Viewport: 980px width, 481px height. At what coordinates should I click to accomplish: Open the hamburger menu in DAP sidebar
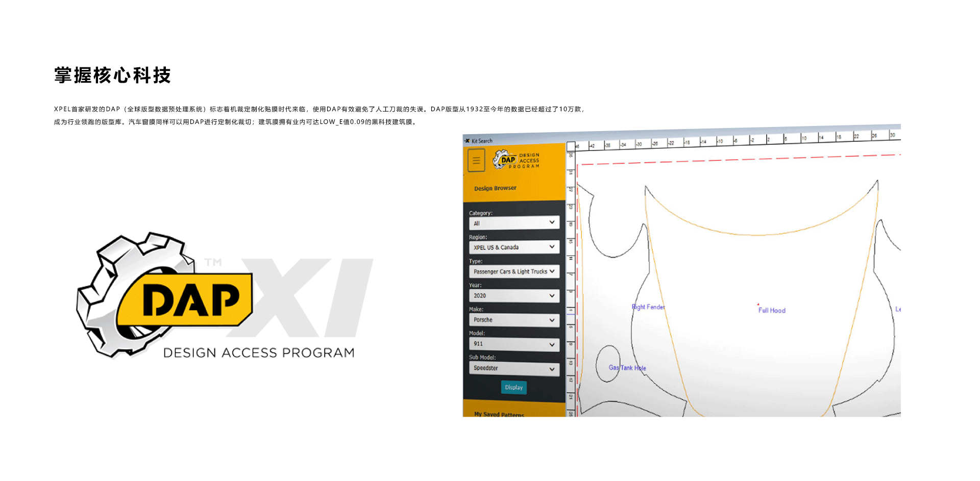[476, 161]
